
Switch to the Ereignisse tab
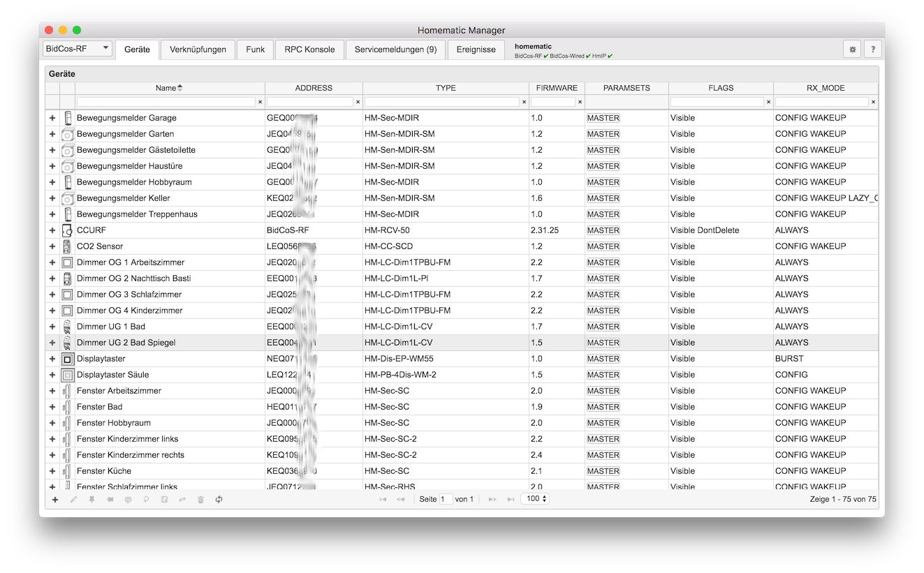point(476,50)
